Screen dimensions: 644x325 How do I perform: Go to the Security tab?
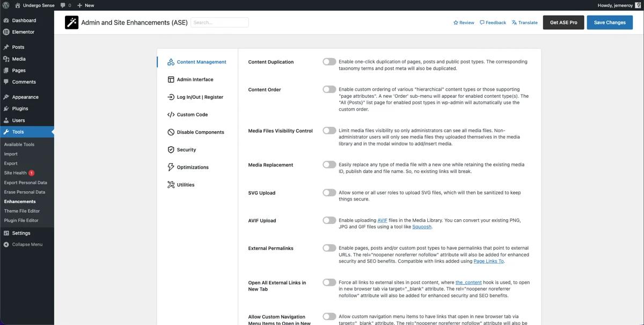point(197,150)
